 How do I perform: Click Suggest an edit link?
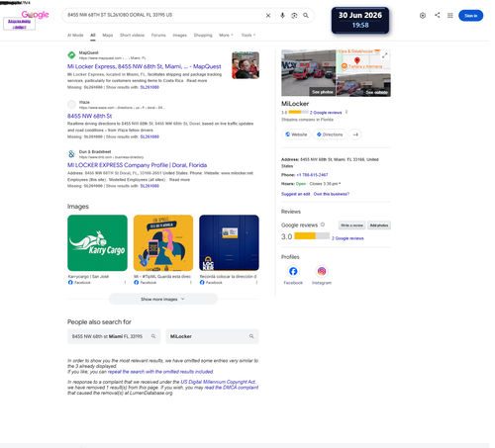(x=295, y=194)
